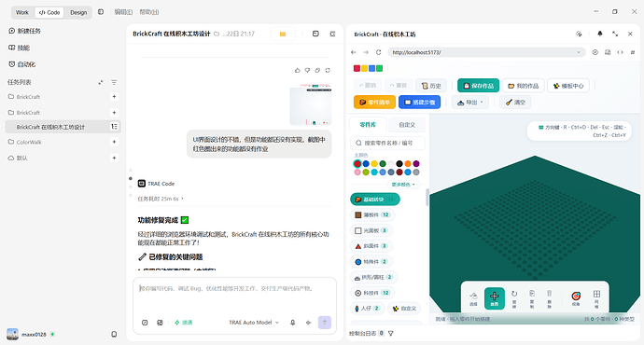Click the notification bell in preview header

(599, 34)
